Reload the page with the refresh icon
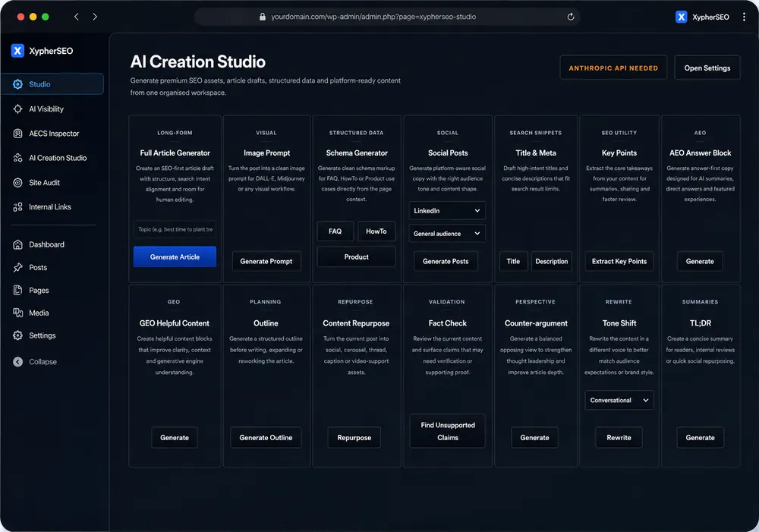The height and width of the screenshot is (532, 759). pyautogui.click(x=571, y=17)
